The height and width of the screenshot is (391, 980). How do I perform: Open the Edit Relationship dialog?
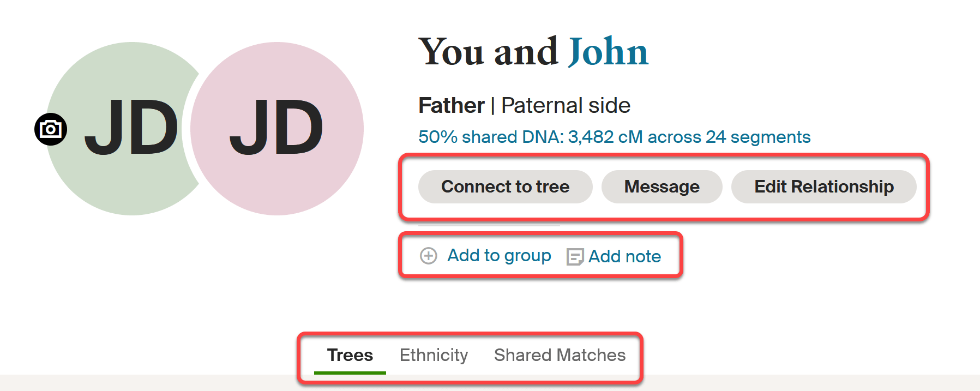tap(823, 187)
